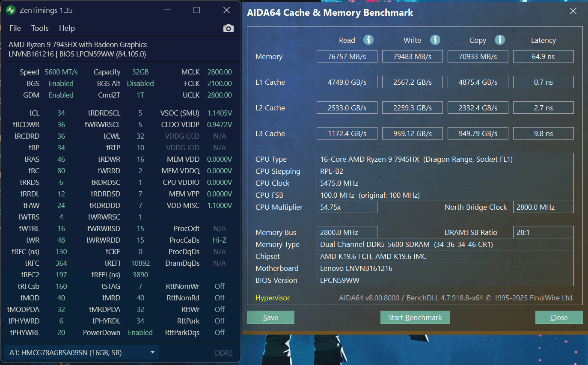Click CPU Clock value 5475.0 MHz
Viewport: 588px width, 365px height.
445,183
